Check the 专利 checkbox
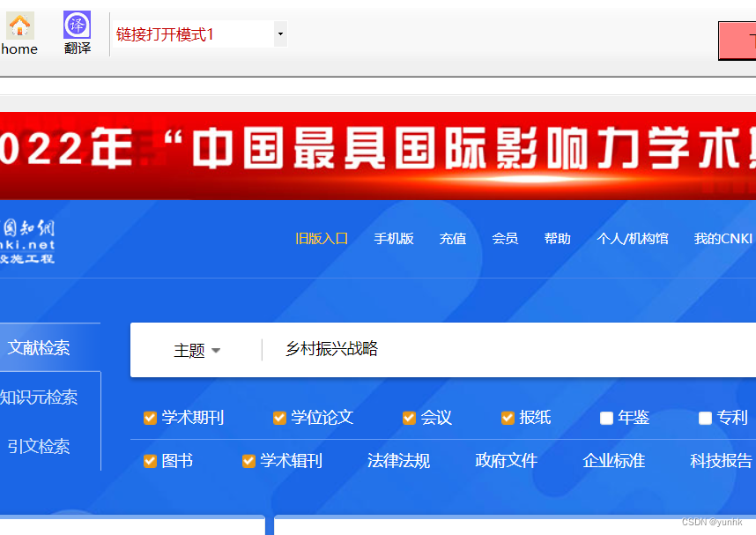756x535 pixels. (x=706, y=418)
